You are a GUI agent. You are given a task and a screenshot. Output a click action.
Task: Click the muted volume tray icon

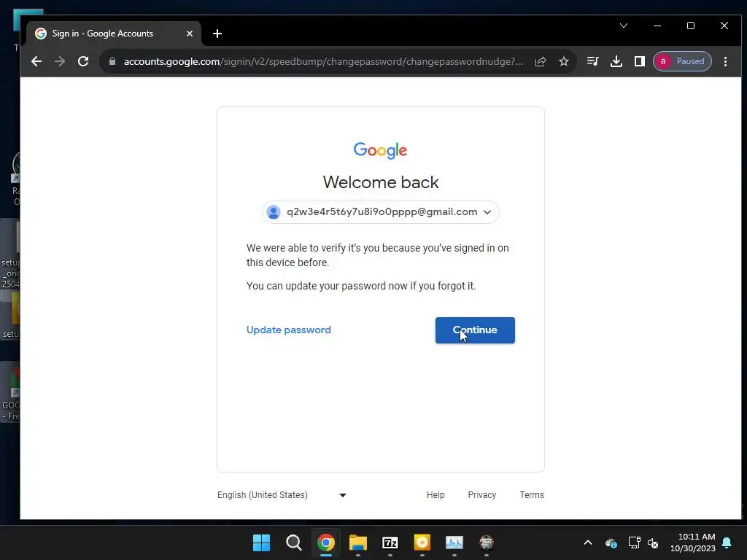point(653,542)
